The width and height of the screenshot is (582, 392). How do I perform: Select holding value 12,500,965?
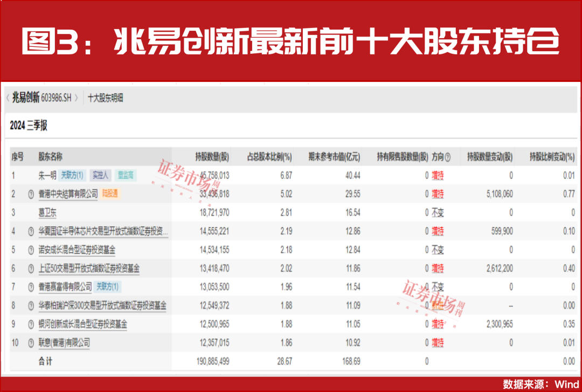pos(214,324)
